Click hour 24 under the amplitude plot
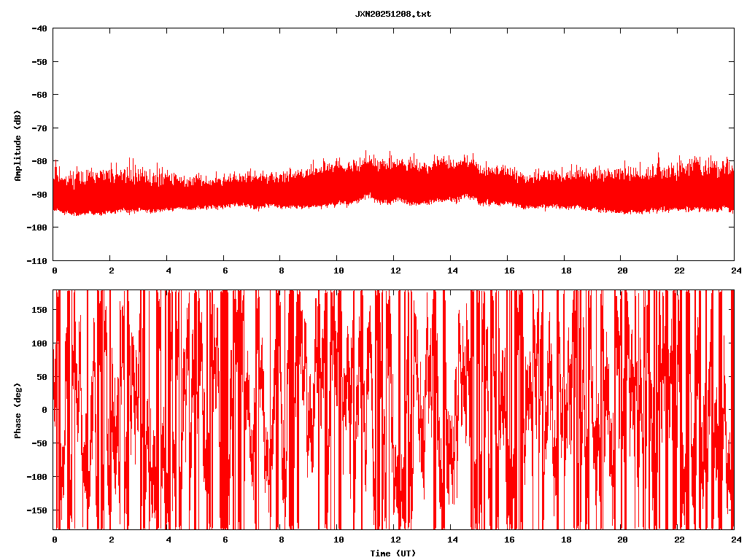Screen dimensions: 747x560 pyautogui.click(x=735, y=271)
